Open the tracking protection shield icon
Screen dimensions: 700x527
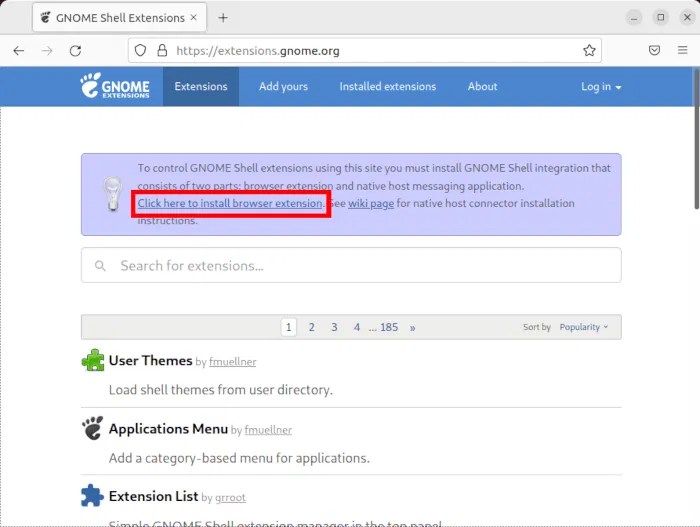(140, 50)
